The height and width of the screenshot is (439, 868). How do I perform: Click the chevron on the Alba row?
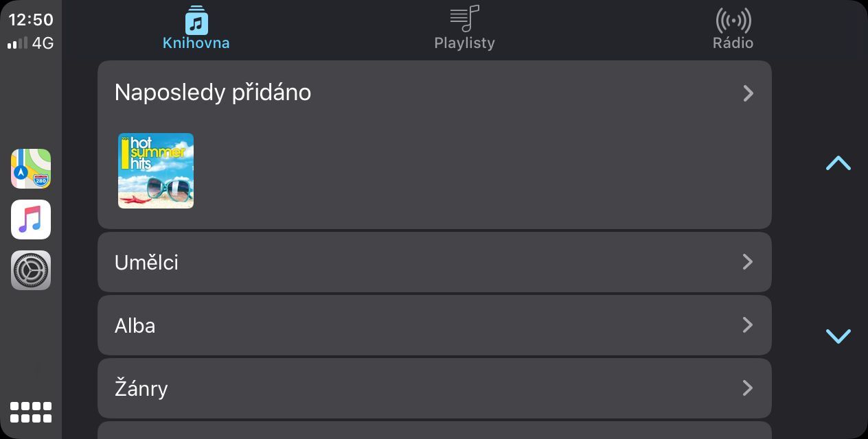[x=748, y=325]
